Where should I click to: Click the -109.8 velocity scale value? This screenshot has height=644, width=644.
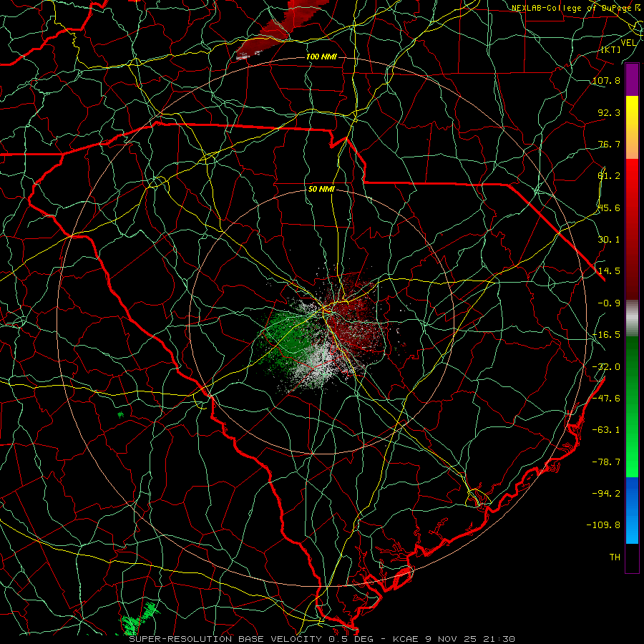point(603,525)
